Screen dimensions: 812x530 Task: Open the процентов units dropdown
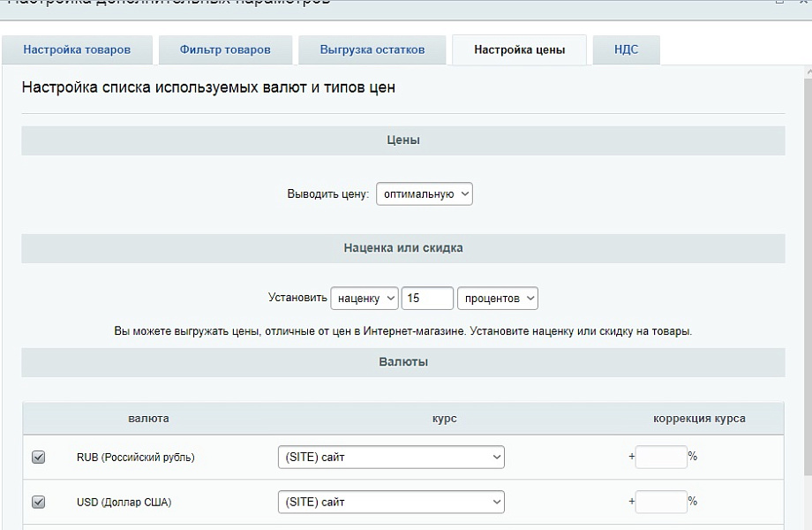496,298
